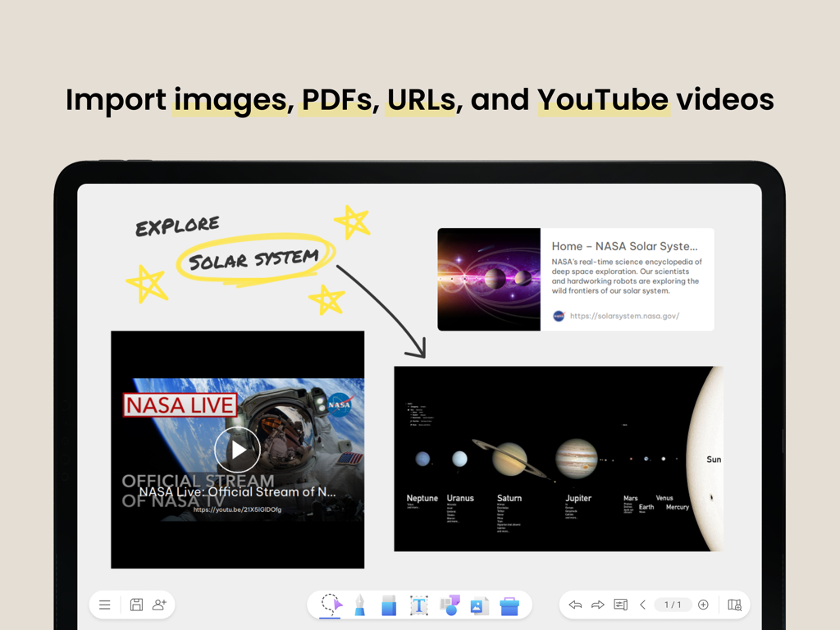Open the import image/file tool
840x630 pixels.
[x=479, y=605]
